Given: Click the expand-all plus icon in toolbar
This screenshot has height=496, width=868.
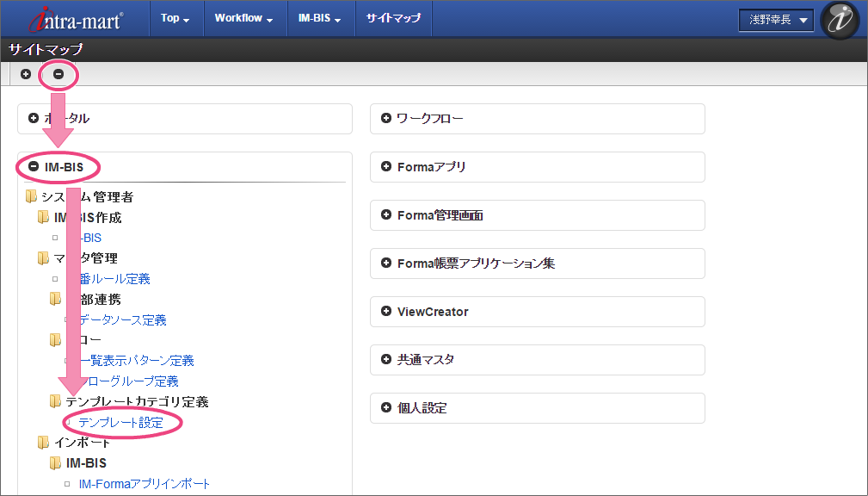Looking at the screenshot, I should 26,74.
